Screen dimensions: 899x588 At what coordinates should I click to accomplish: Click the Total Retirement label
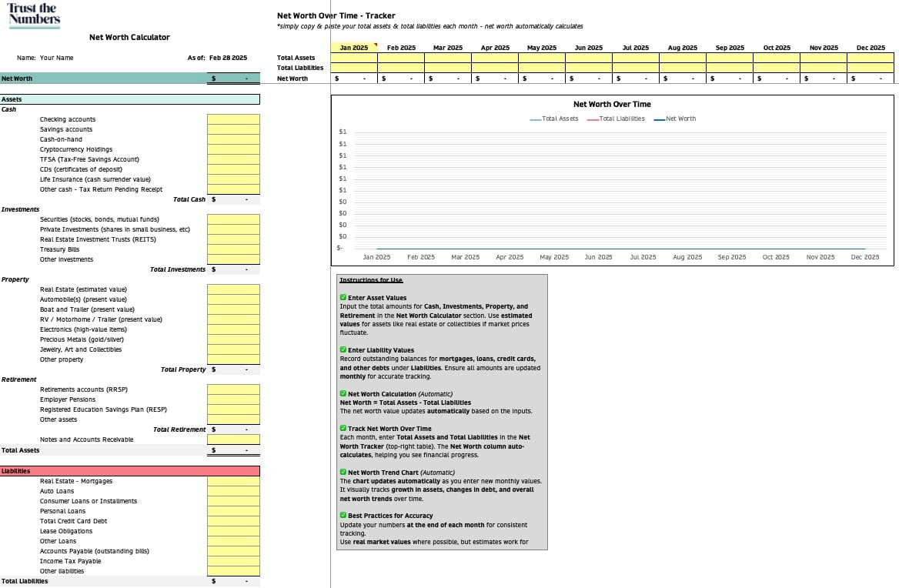click(179, 429)
